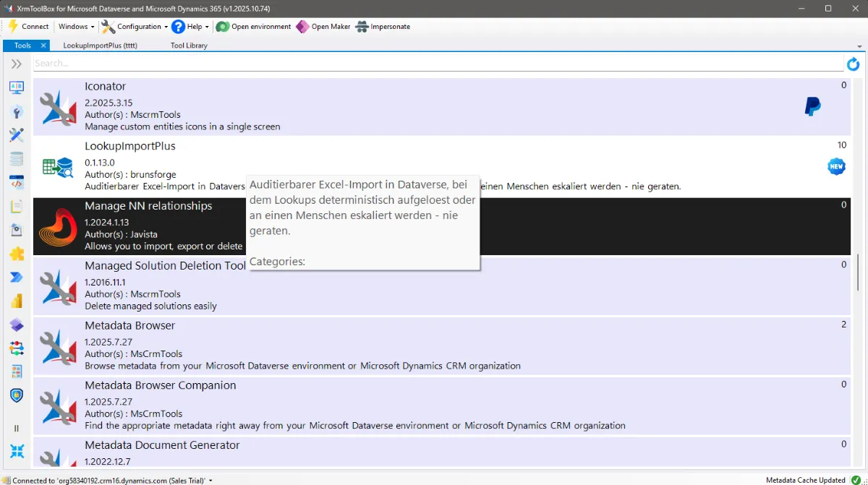Click the Open Maker toolbar button
This screenshot has width=868, height=485.
[323, 27]
